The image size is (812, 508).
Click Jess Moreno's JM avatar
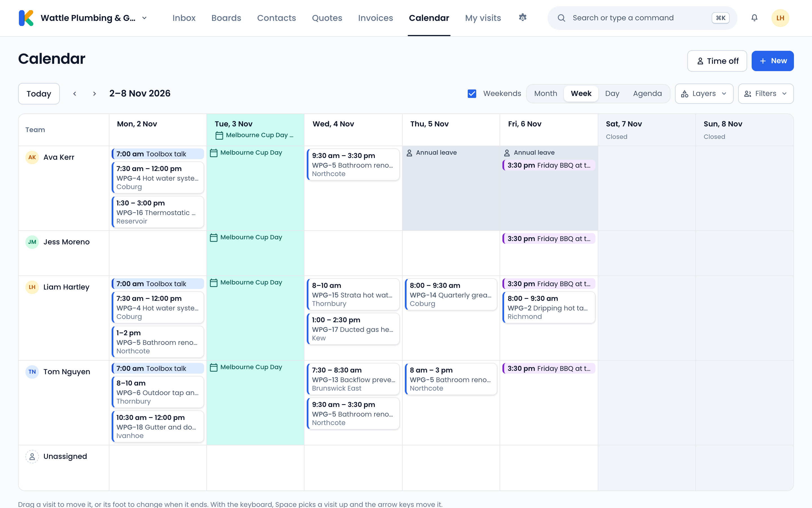click(x=32, y=242)
